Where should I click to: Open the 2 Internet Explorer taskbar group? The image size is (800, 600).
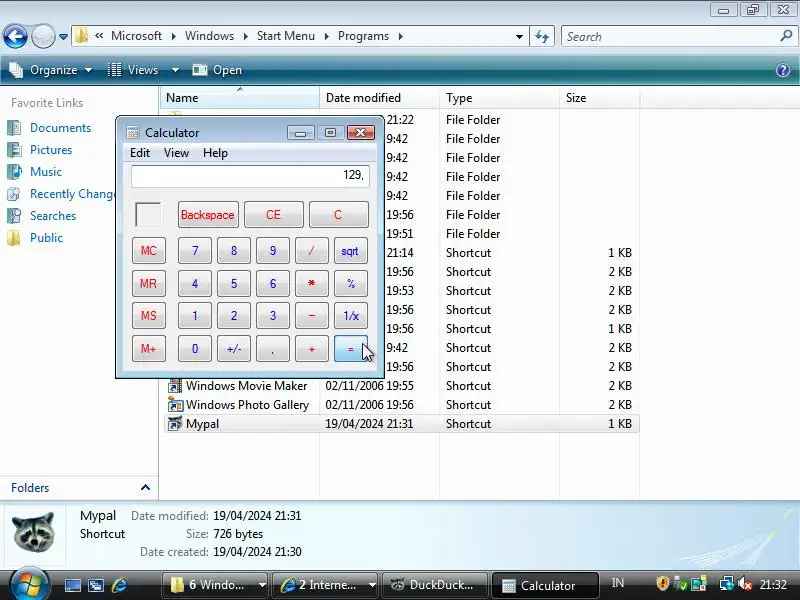pos(326,585)
